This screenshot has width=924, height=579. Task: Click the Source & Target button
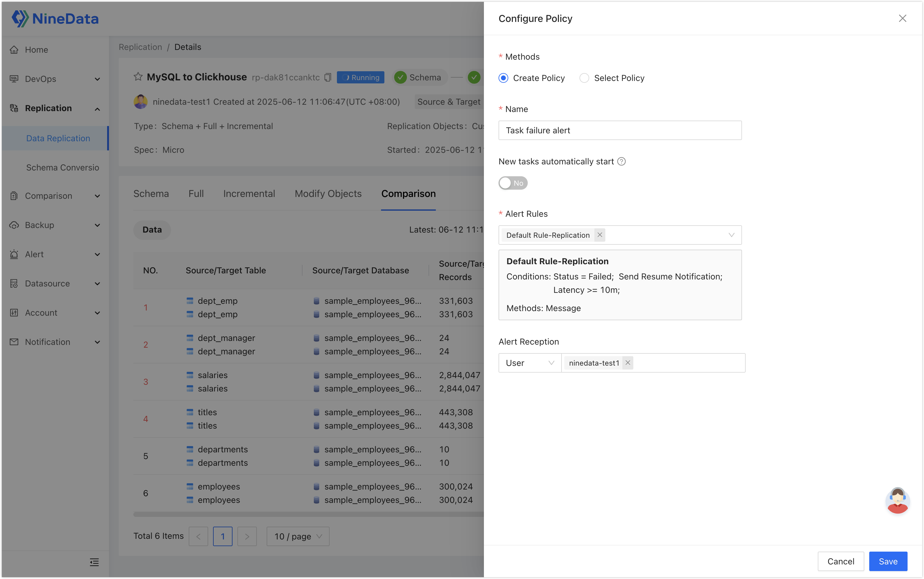pos(449,102)
